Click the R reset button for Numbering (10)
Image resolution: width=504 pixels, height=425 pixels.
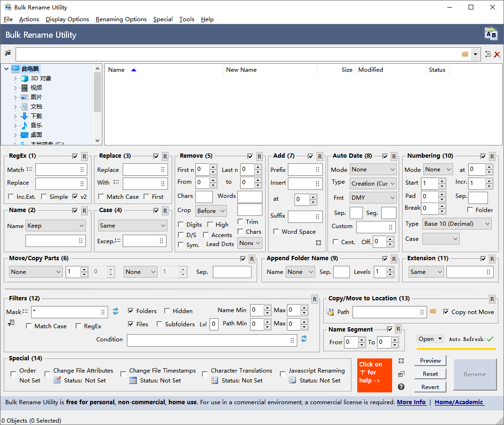click(492, 156)
